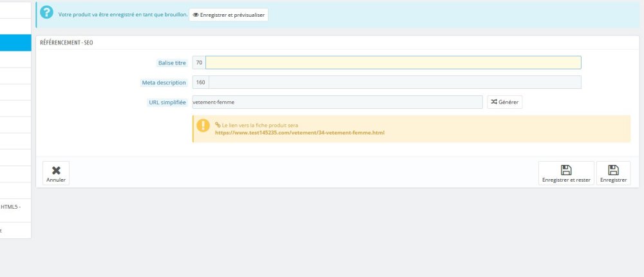The height and width of the screenshot is (277, 644).
Task: Click the Générer button
Action: pyautogui.click(x=505, y=102)
